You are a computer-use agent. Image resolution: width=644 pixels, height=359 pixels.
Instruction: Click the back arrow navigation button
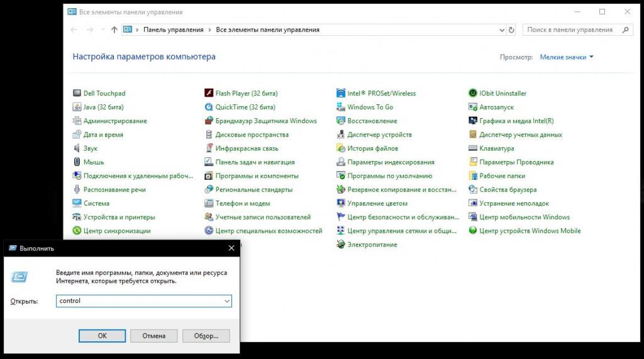74,30
